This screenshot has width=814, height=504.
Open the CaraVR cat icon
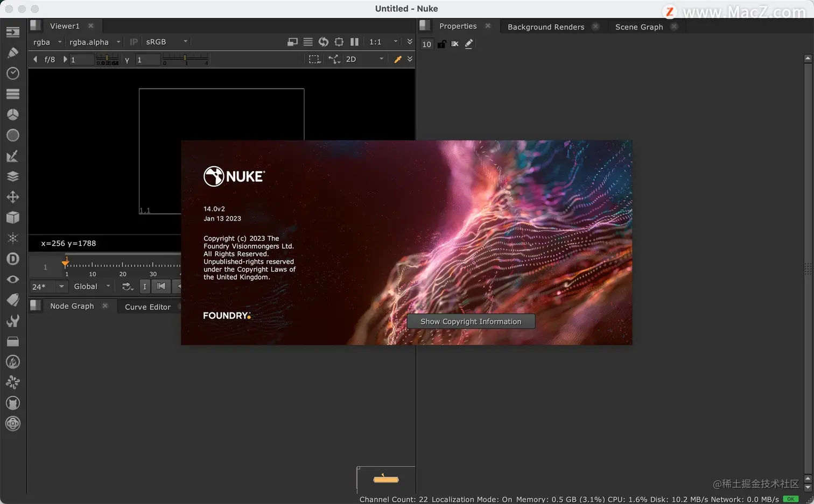(13, 403)
